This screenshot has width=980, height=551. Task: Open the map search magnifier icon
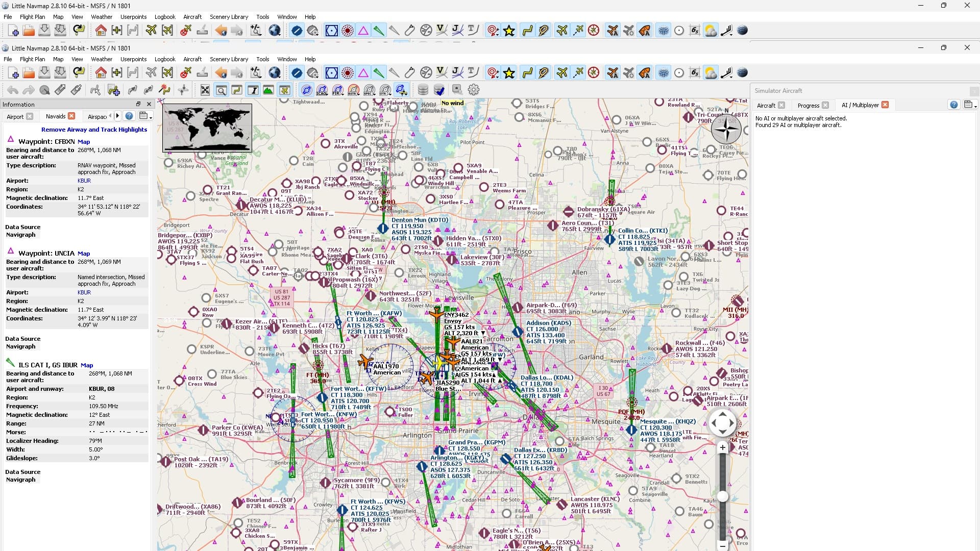222,90
